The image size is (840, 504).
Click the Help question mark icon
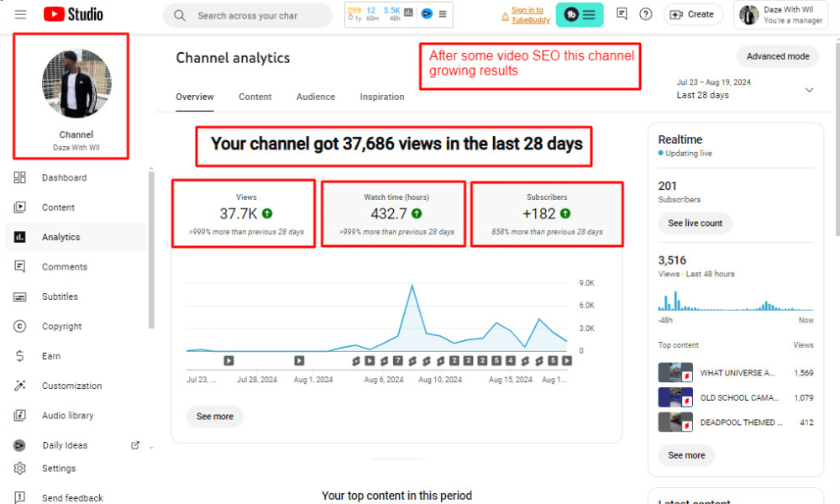pos(645,14)
